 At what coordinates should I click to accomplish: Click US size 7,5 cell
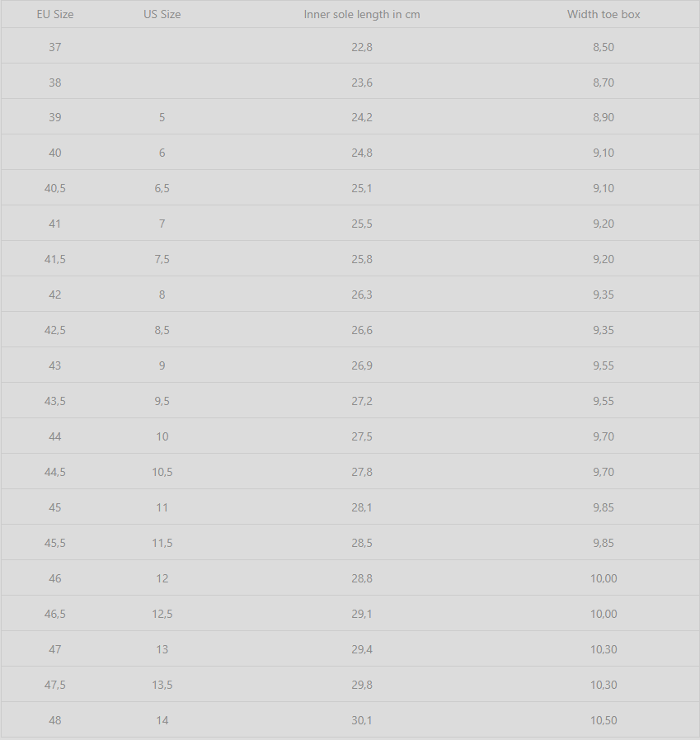click(x=162, y=259)
